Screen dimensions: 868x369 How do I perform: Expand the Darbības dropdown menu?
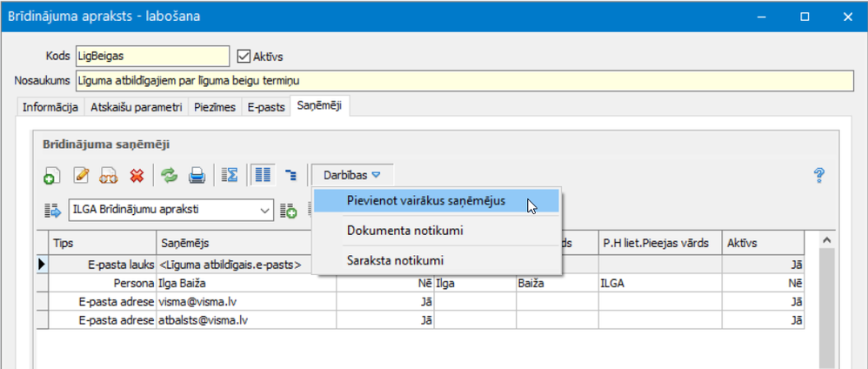pos(351,175)
